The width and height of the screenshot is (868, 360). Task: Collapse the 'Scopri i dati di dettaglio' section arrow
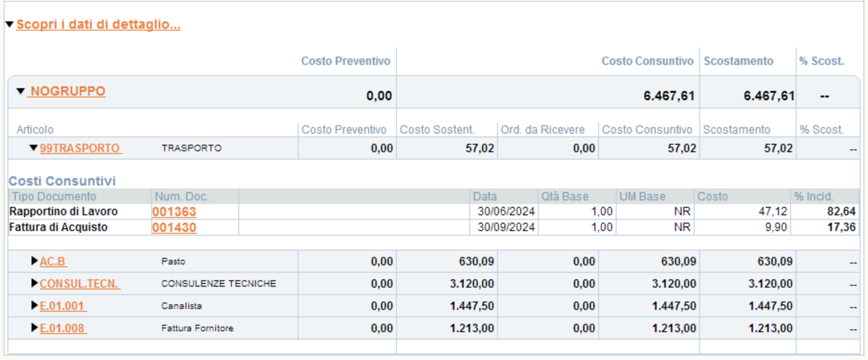click(9, 24)
